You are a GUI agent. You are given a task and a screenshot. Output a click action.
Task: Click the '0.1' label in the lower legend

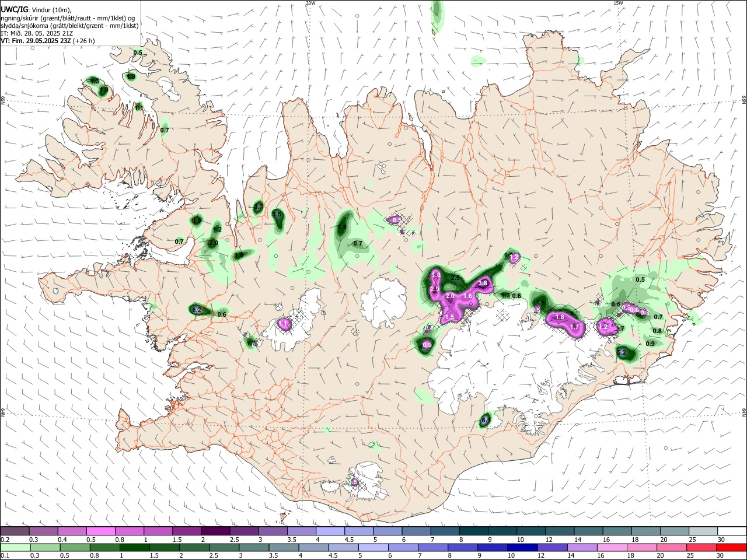(5, 556)
